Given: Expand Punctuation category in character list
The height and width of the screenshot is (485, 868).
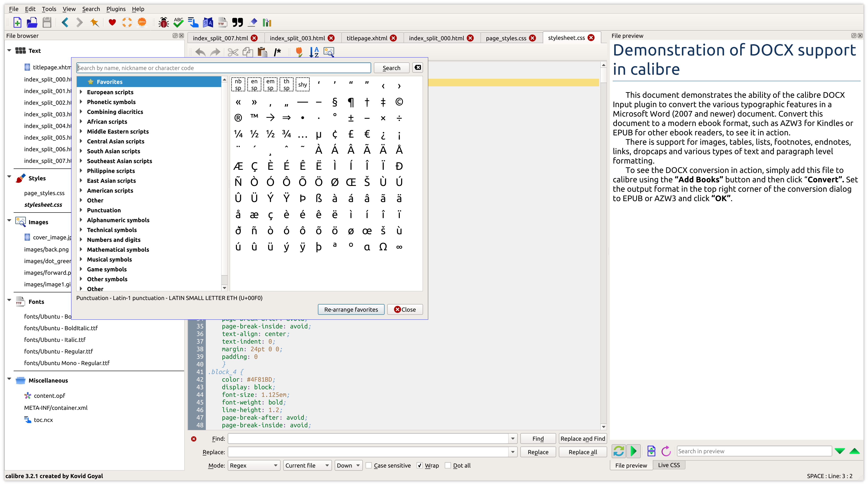Looking at the screenshot, I should tap(81, 210).
